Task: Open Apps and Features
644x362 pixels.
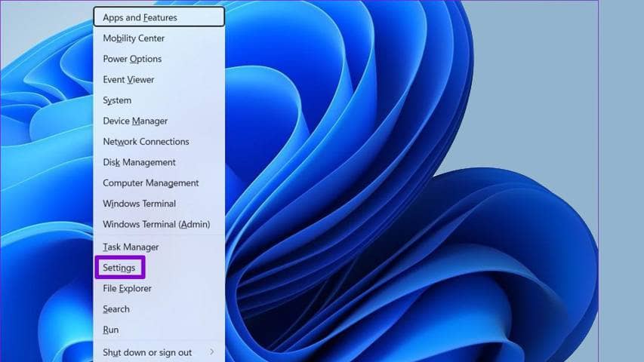Action: point(159,17)
